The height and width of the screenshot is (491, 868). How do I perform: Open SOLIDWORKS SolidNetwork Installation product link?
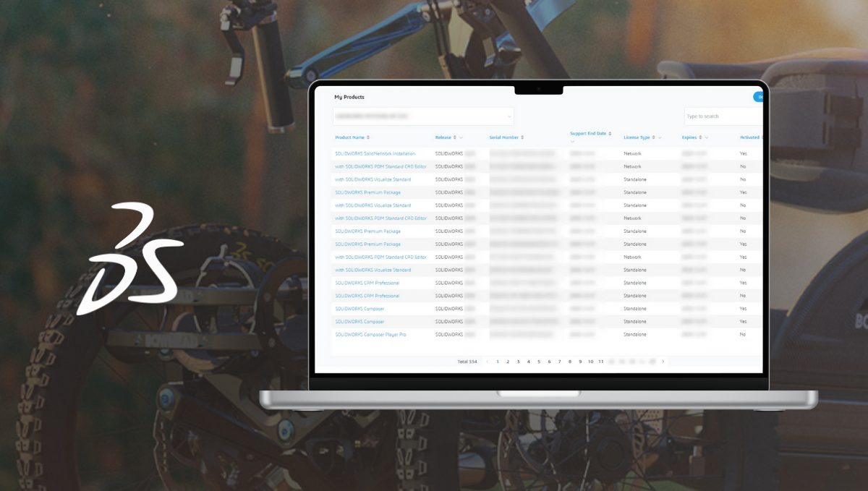click(375, 154)
